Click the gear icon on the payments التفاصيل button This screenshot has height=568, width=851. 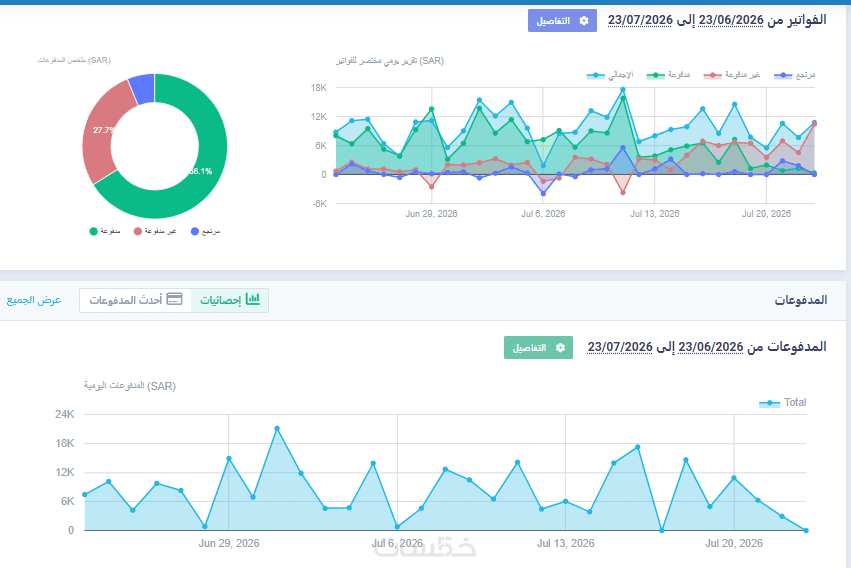(x=560, y=348)
